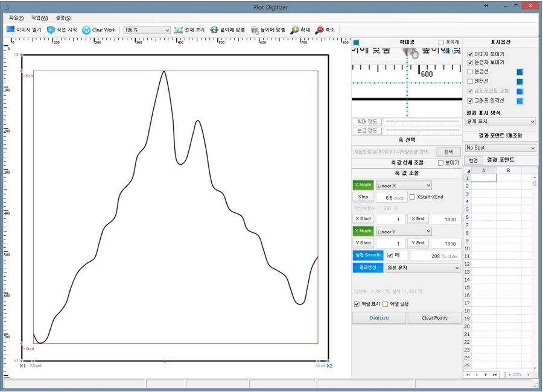The width and height of the screenshot is (543, 392).
Task: Enable the XStart-XEnd checkbox
Action: pos(412,197)
